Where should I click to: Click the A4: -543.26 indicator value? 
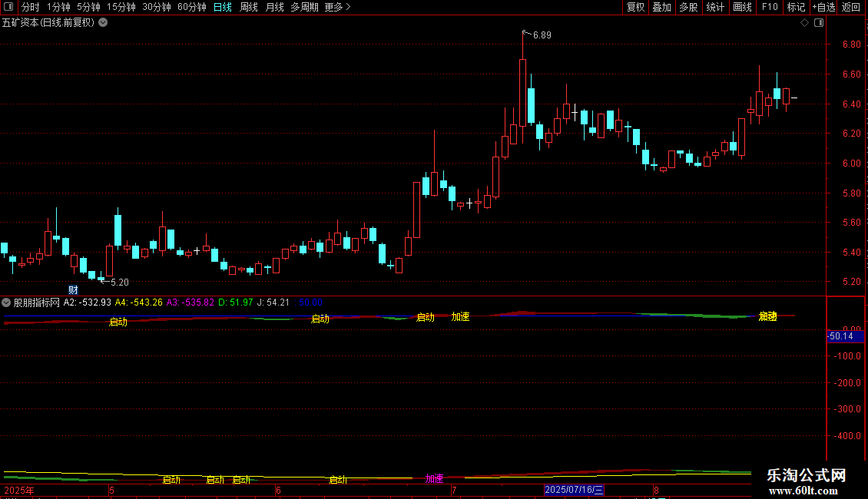pos(138,302)
